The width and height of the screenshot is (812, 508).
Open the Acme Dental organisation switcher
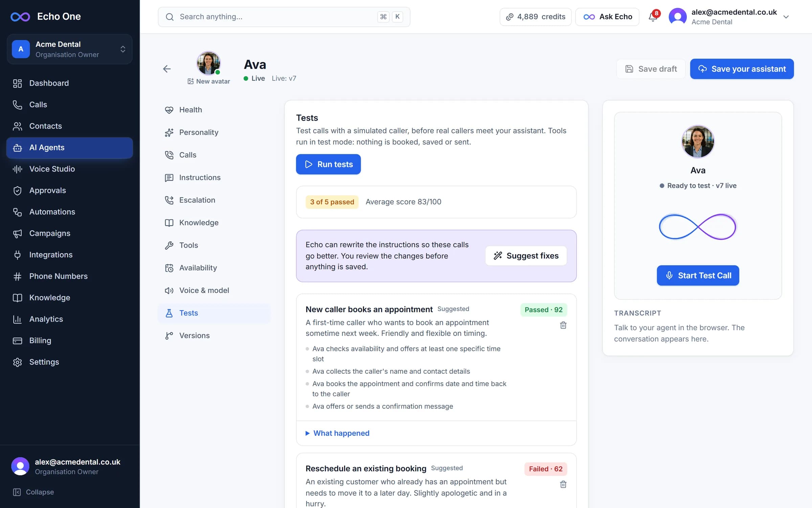click(x=69, y=49)
